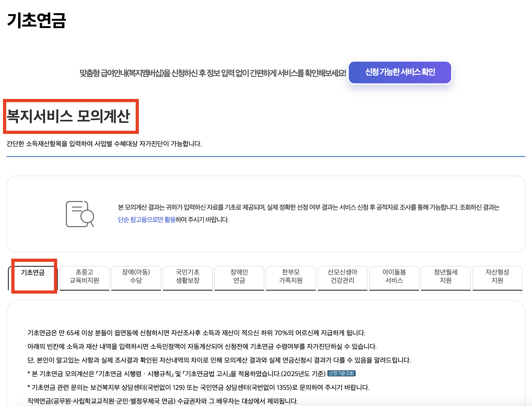532x406 pixels.
Task: Open the 장애(아동) 수당 tab
Action: pos(136,276)
